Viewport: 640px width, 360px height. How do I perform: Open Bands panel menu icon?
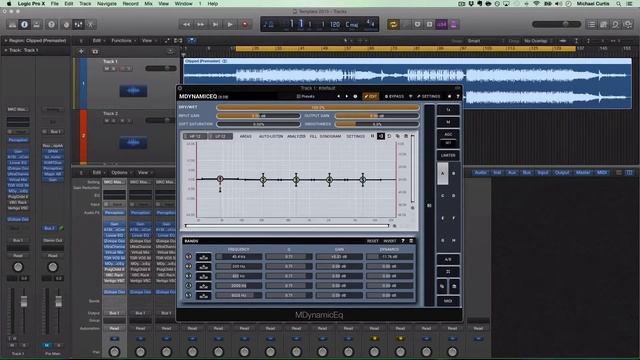tap(411, 241)
